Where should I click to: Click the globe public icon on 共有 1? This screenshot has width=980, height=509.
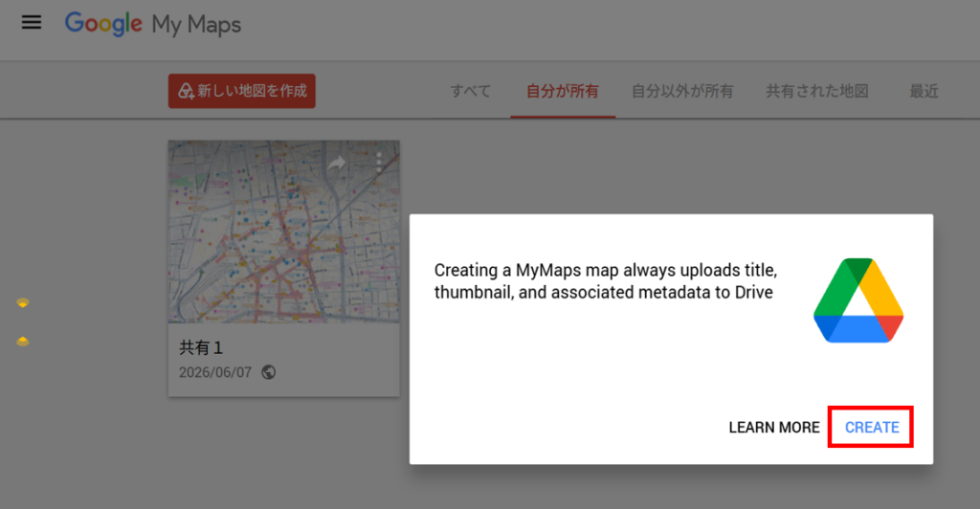(x=269, y=372)
